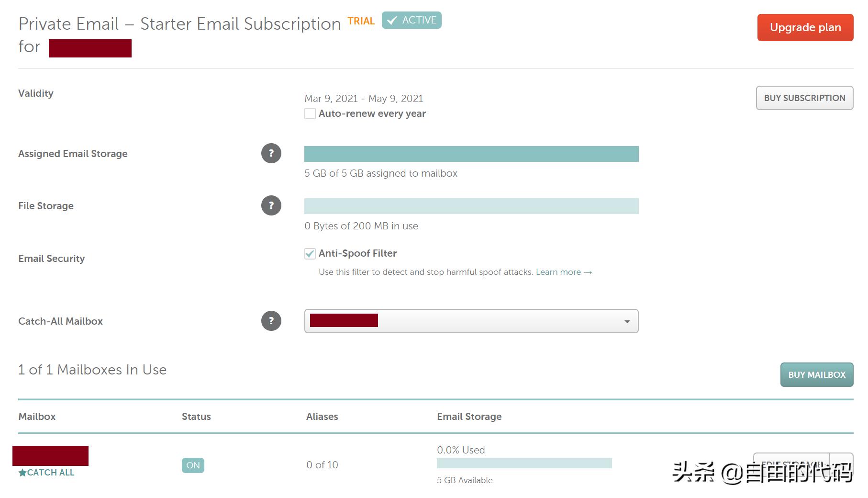
Task: Toggle the mailbox ON status switch
Action: tap(193, 465)
